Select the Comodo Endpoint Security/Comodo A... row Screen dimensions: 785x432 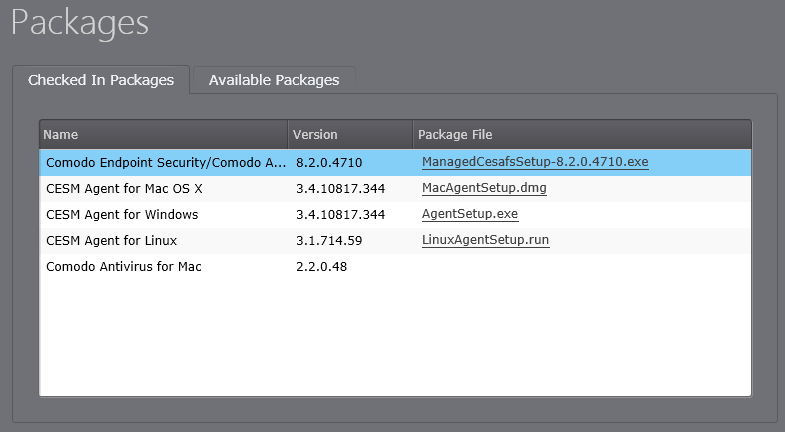click(395, 163)
